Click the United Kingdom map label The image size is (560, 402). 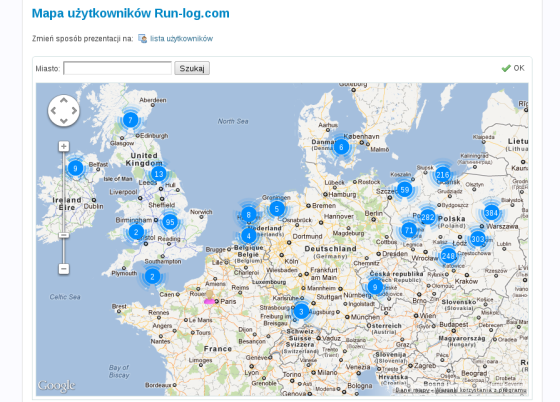tap(144, 159)
